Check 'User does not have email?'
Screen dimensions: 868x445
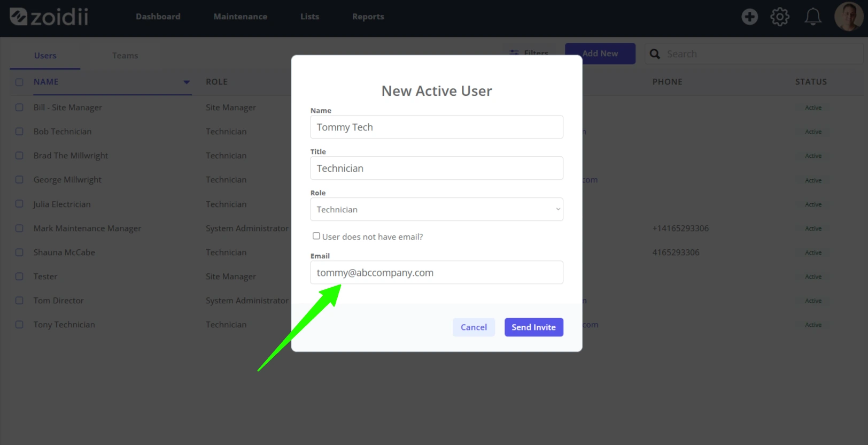[316, 236]
